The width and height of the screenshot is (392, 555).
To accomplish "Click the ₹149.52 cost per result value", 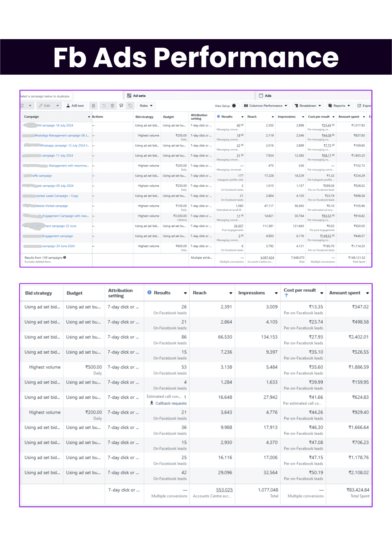I will (x=325, y=236).
